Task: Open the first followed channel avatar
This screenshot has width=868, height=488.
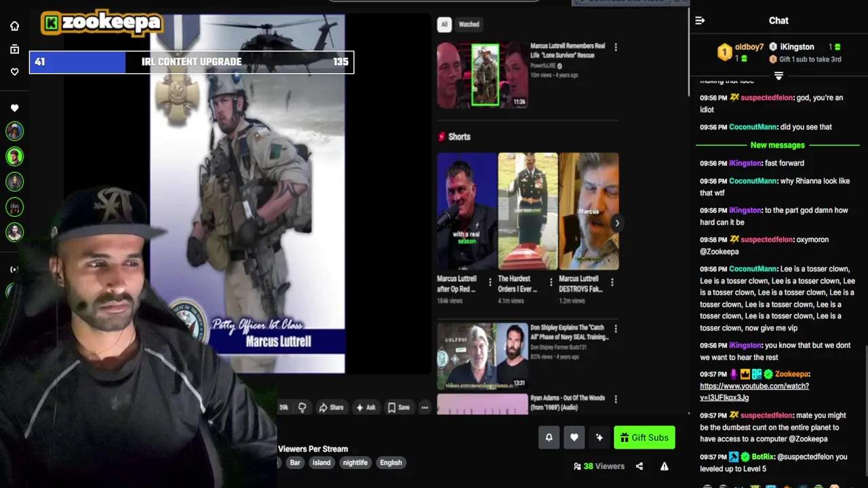Action: (14, 131)
